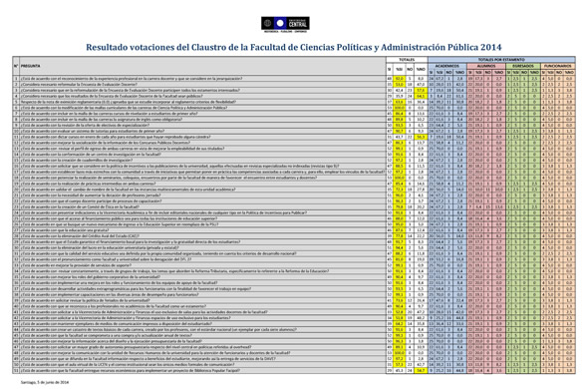588x389 pixels.
Task: Select the highlighted %SI value in row 1
Action: pyautogui.click(x=400, y=79)
